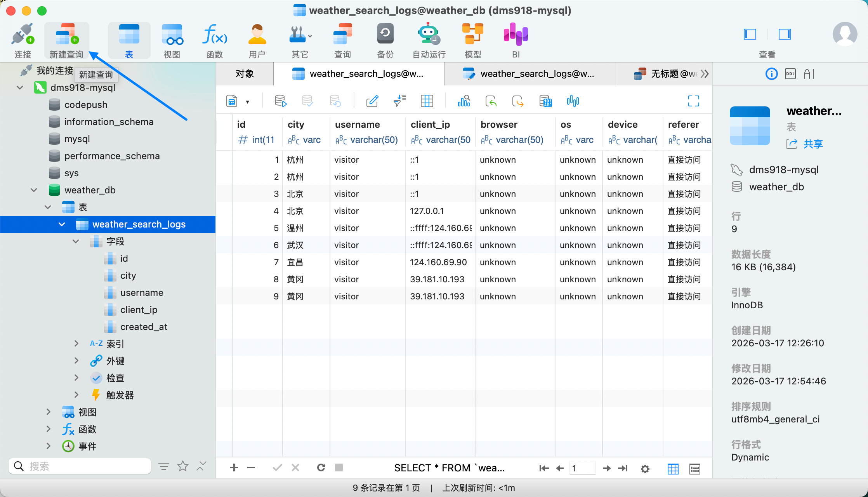868x497 pixels.
Task: Expand the 索引 indexes node
Action: (x=76, y=344)
